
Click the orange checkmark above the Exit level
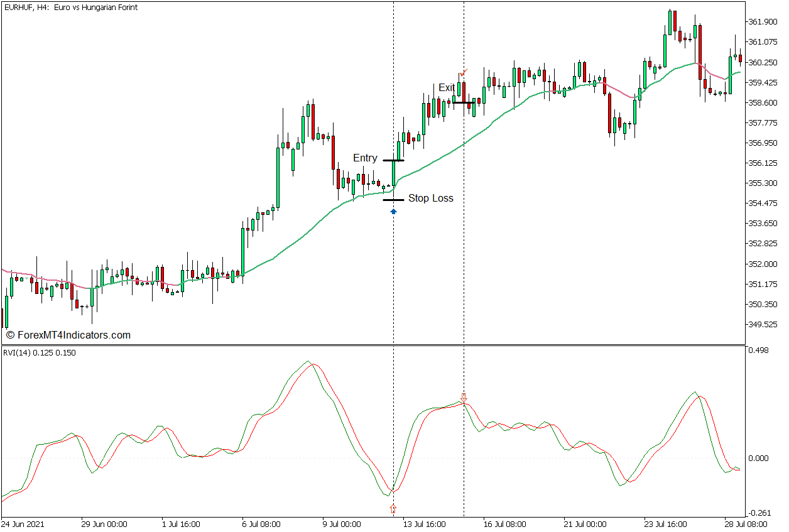462,73
